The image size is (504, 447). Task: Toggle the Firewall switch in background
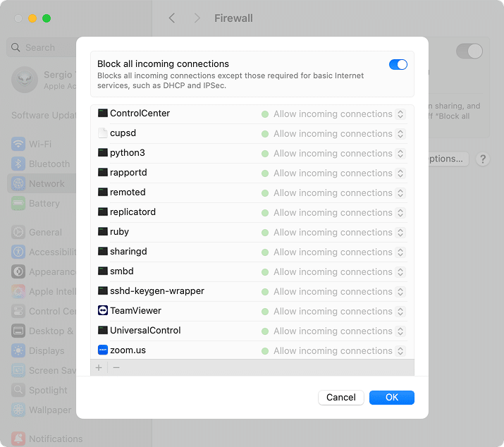[x=469, y=51]
